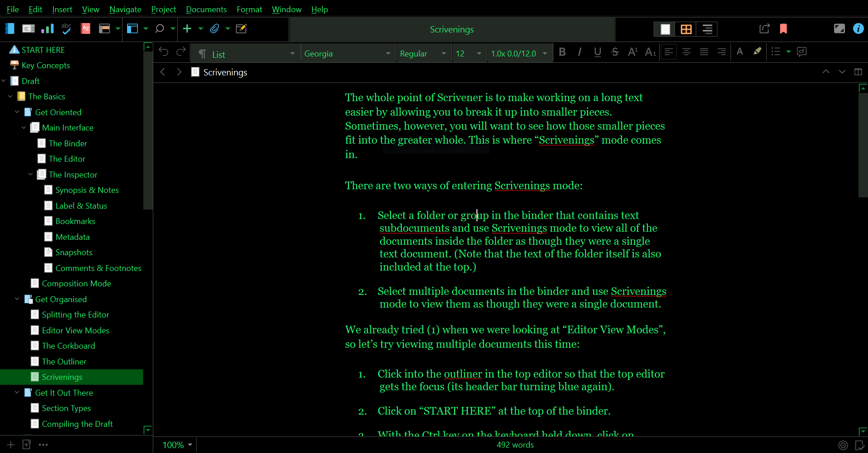Viewport: 868px width, 453px height.
Task: Choose text color from format bar
Action: tap(740, 52)
